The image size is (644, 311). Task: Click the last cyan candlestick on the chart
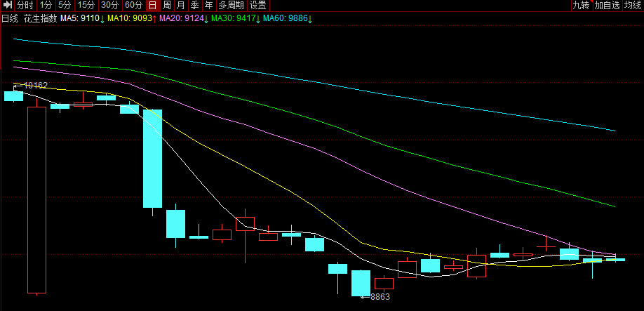coord(615,260)
